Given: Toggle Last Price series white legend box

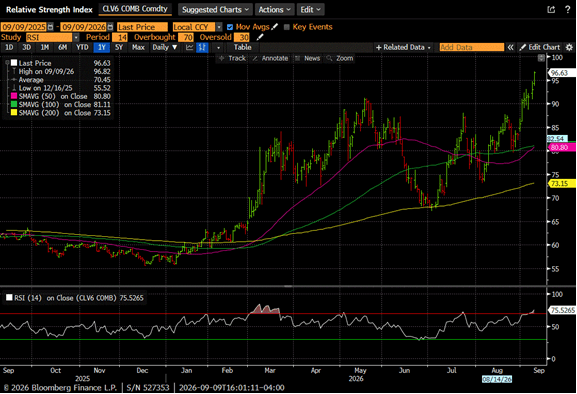Looking at the screenshot, I should pyautogui.click(x=14, y=63).
